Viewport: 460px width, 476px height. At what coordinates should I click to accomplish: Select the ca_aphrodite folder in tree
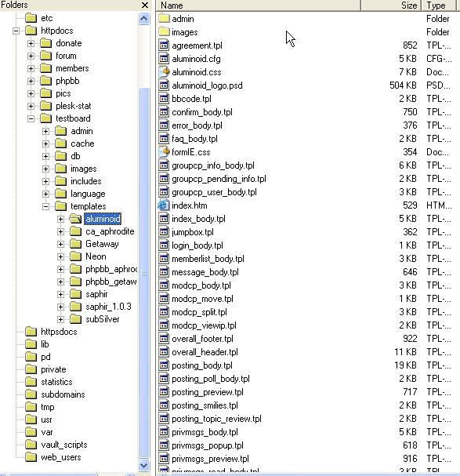pyautogui.click(x=110, y=231)
